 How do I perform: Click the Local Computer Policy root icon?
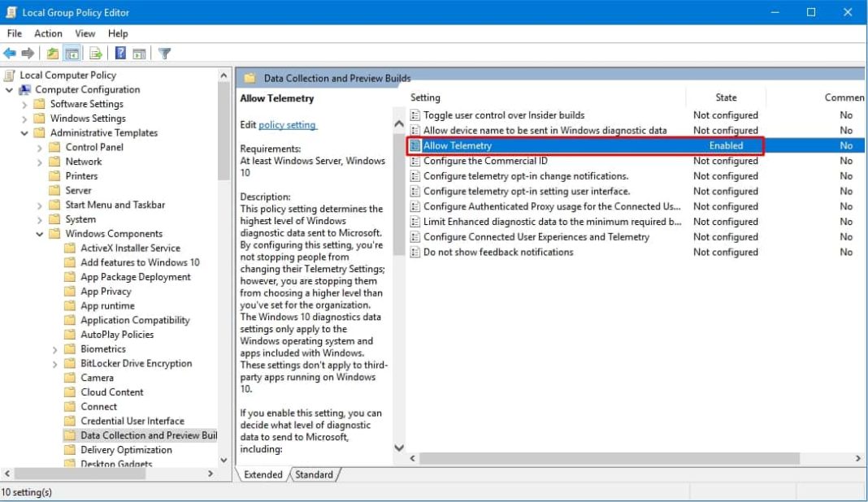pos(10,76)
